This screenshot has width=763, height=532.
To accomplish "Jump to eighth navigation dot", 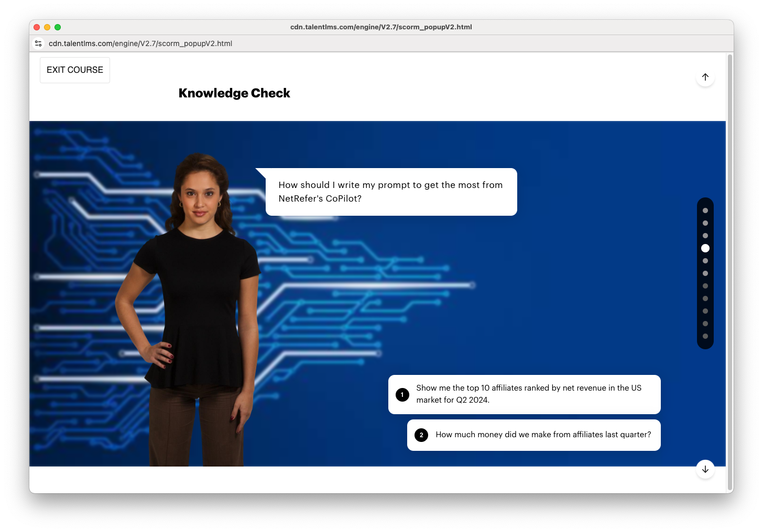I will coord(705,298).
